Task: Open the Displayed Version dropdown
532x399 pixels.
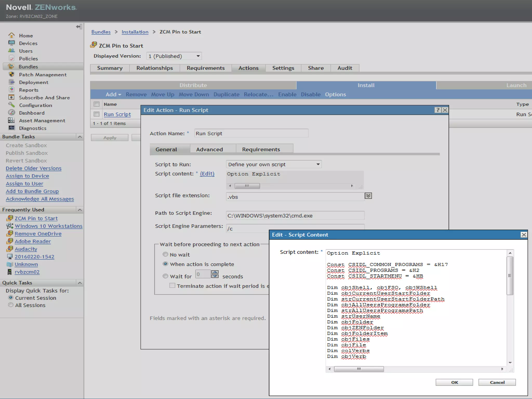Action: coord(174,56)
